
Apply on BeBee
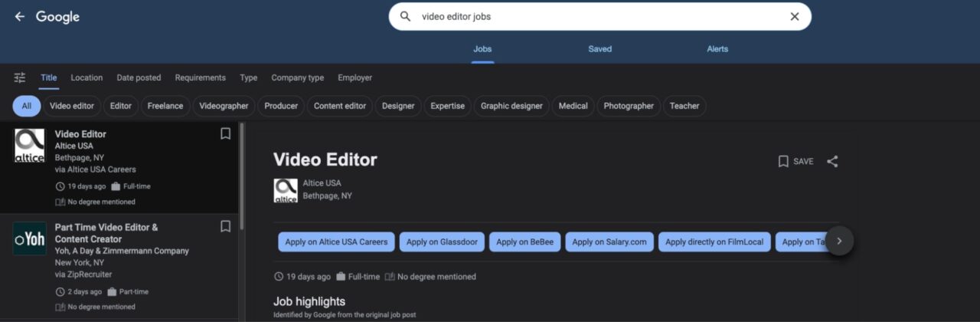[x=524, y=242]
